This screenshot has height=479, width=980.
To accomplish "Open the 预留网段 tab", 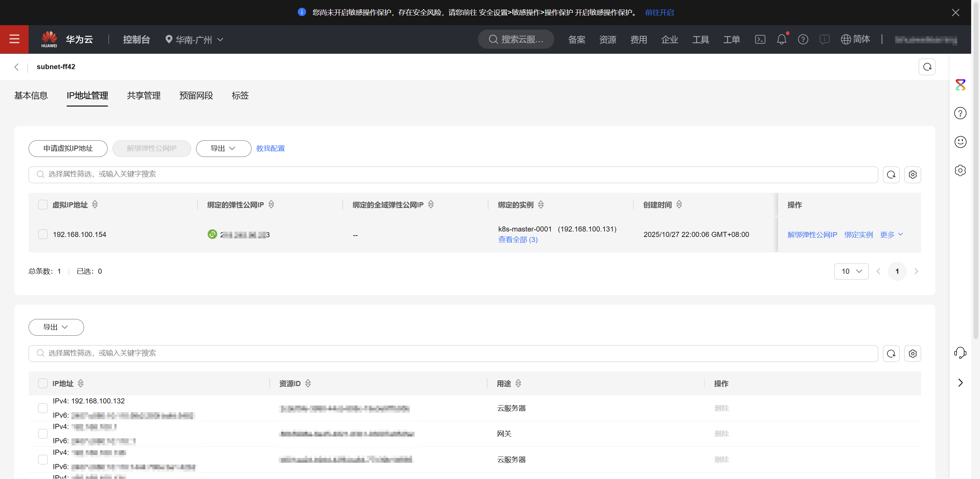I will pos(196,96).
